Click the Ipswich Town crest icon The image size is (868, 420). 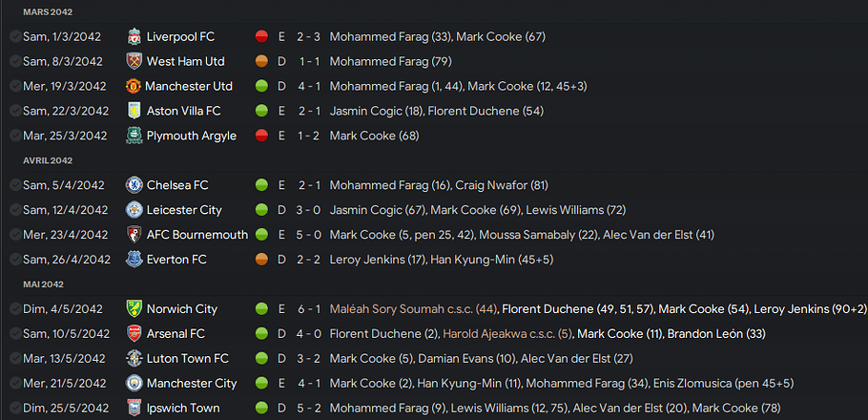pos(134,408)
